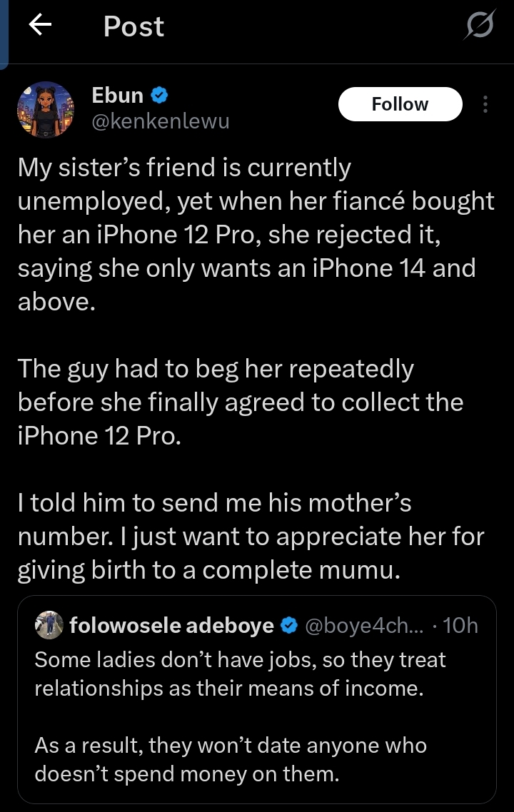Tap the 10h timestamp on quoted post
Image resolution: width=514 pixels, height=812 pixels.
460,626
